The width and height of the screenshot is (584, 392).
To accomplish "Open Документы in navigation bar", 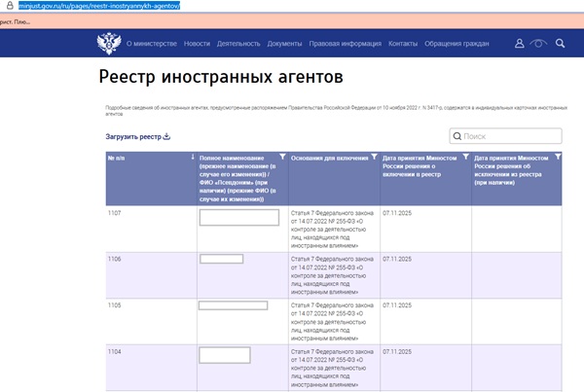I will tap(284, 44).
